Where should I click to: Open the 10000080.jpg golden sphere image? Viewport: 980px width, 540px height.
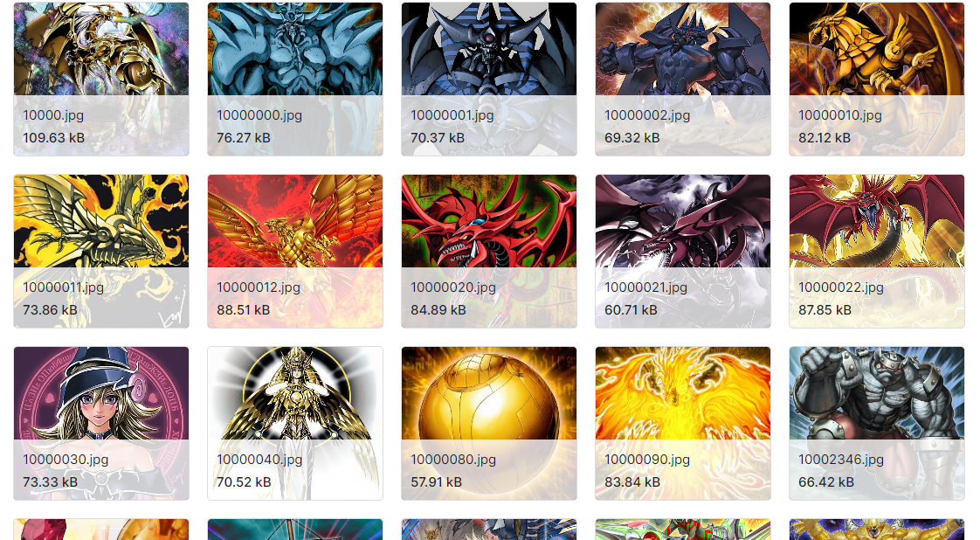[489, 424]
